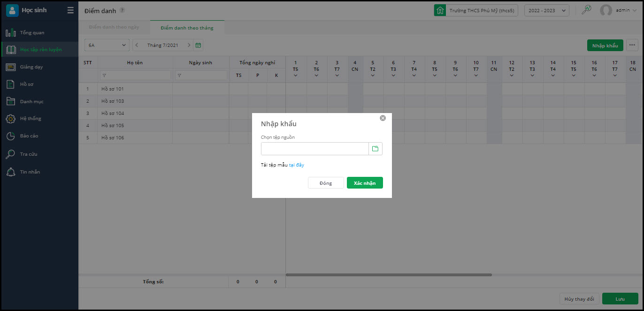This screenshot has width=644, height=311.
Task: Expand the admin account menu
Action: pyautogui.click(x=618, y=10)
